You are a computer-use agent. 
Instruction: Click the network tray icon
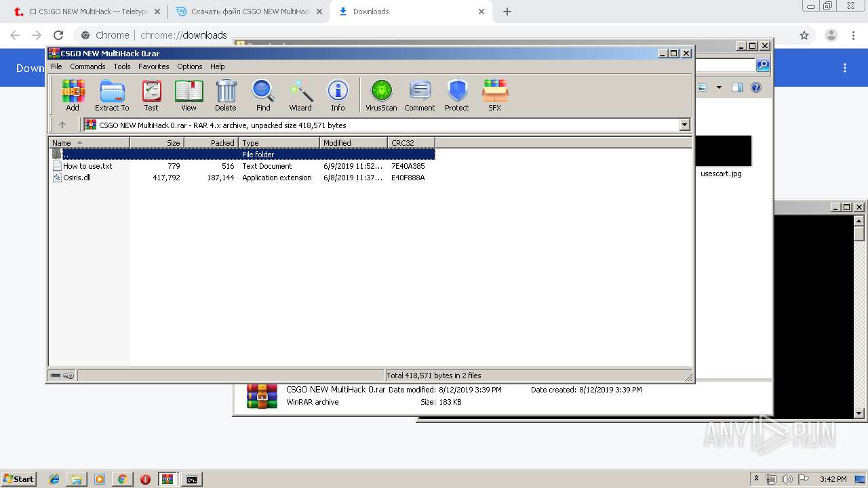pos(771,479)
